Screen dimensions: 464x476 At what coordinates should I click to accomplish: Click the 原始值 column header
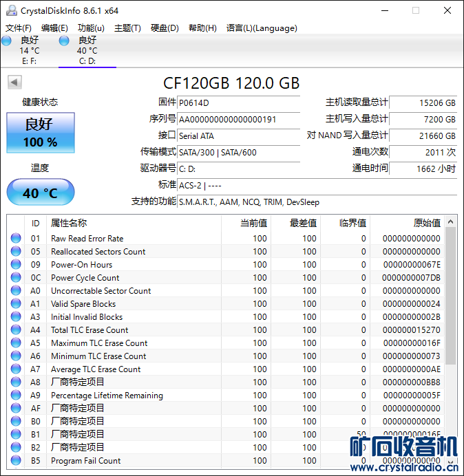click(x=407, y=223)
